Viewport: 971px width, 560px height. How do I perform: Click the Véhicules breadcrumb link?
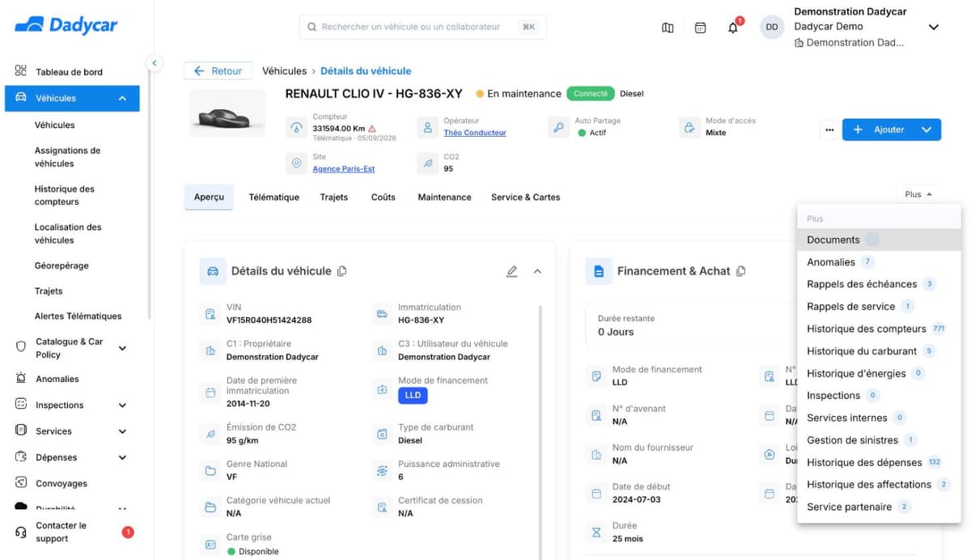284,71
